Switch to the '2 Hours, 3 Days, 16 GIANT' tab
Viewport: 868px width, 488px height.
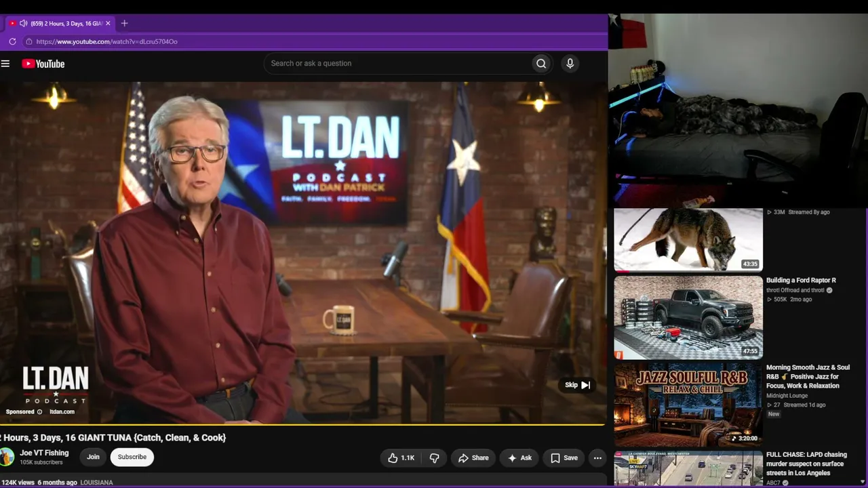[60, 23]
